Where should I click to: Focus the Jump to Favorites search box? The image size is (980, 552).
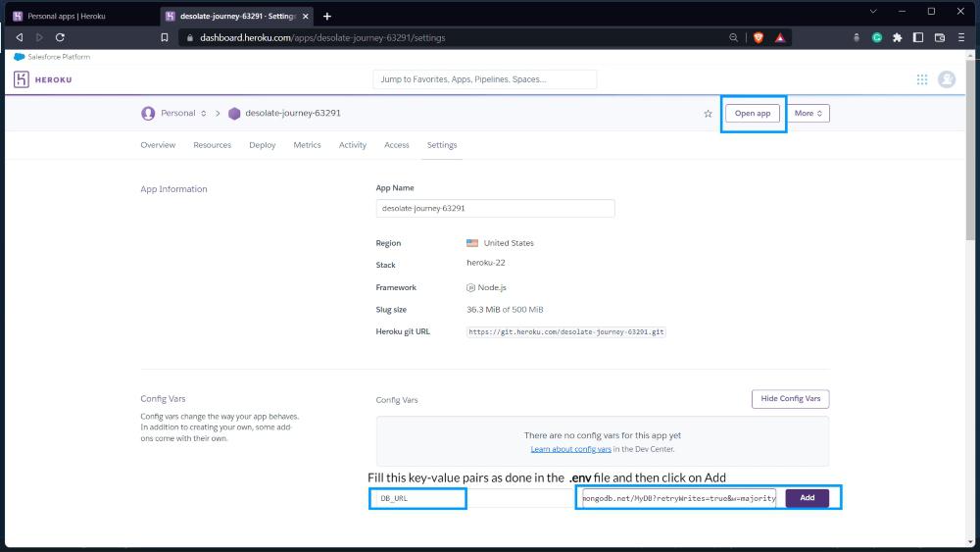484,79
